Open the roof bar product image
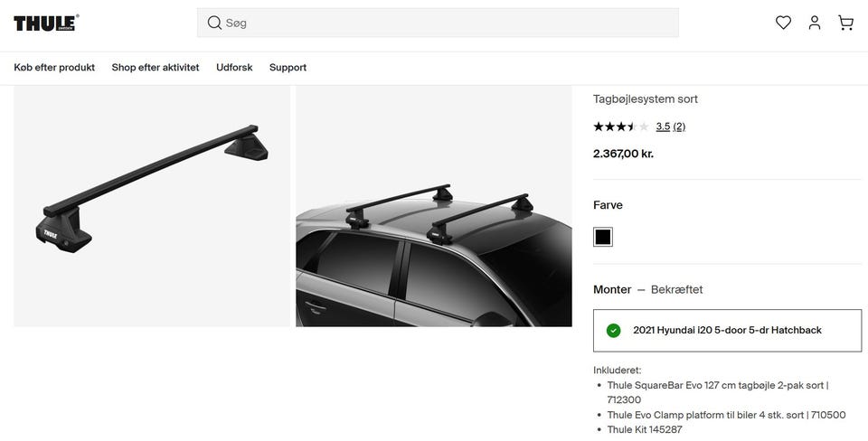868x441 pixels. click(x=152, y=206)
